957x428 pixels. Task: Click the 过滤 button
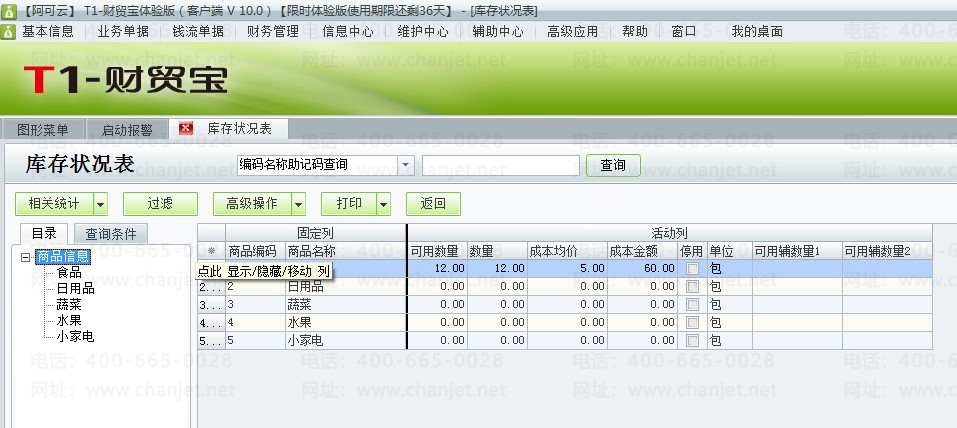tap(160, 205)
